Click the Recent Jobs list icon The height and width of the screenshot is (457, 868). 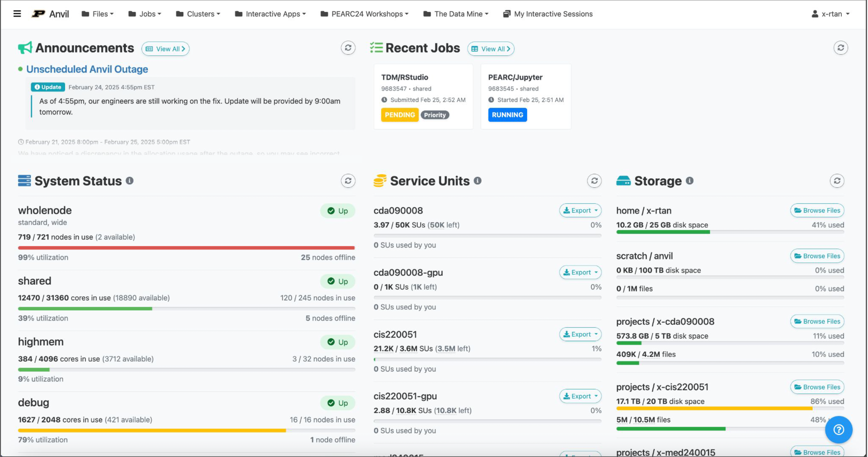(x=376, y=48)
